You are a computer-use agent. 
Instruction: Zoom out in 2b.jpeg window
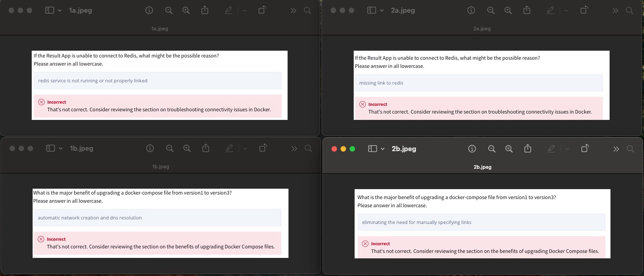[492, 149]
